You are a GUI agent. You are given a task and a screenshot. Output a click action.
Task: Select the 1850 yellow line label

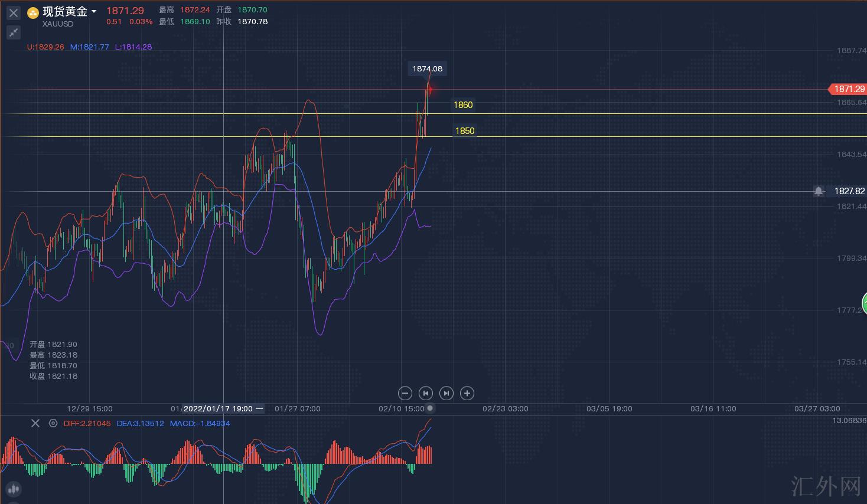[x=464, y=131]
